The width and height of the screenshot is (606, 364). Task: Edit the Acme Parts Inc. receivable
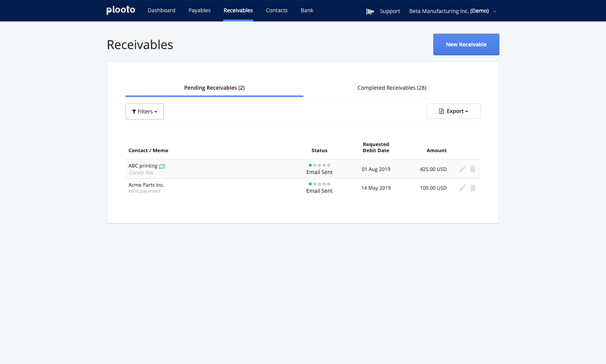462,188
